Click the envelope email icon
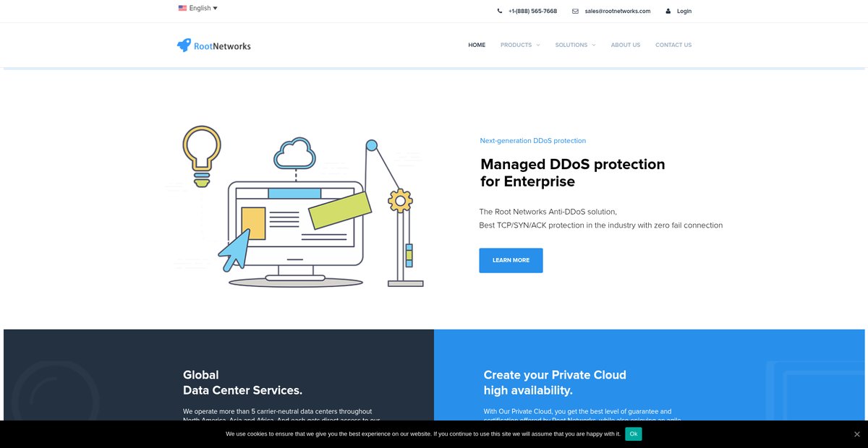 click(x=575, y=11)
